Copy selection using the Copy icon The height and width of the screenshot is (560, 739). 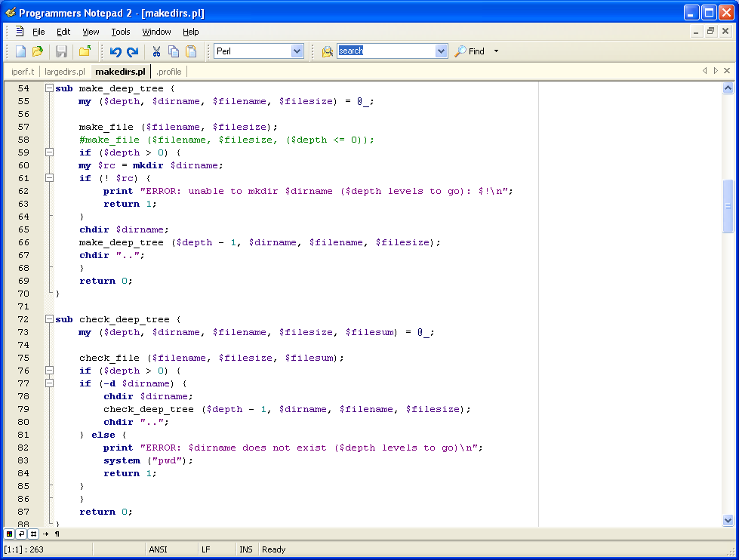(174, 51)
